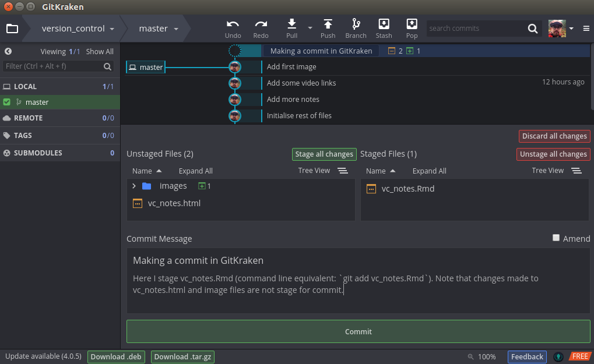Toggle the master branch checkbox
The height and width of the screenshot is (364, 594).
[6, 102]
